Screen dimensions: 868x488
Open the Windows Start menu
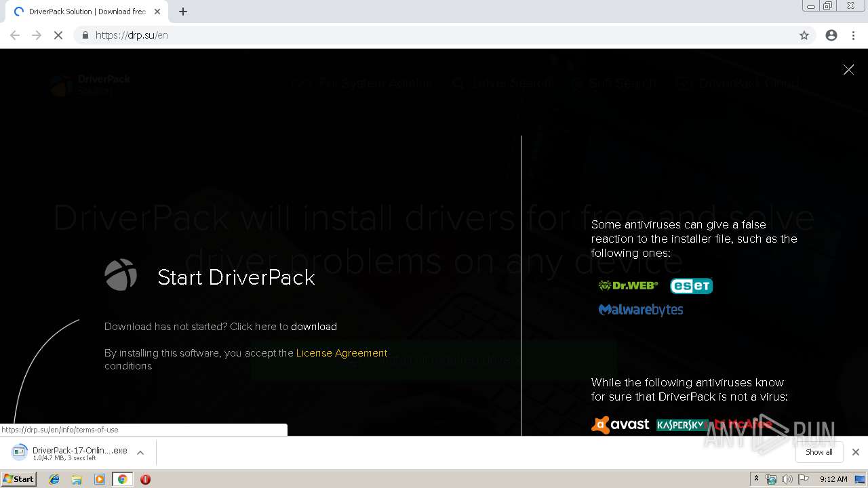19,479
